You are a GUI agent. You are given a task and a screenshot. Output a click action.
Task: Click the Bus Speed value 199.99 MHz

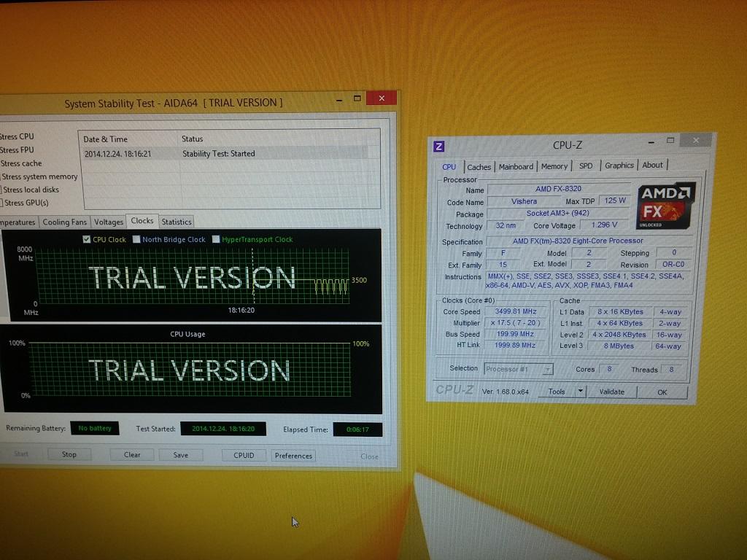pyautogui.click(x=516, y=334)
